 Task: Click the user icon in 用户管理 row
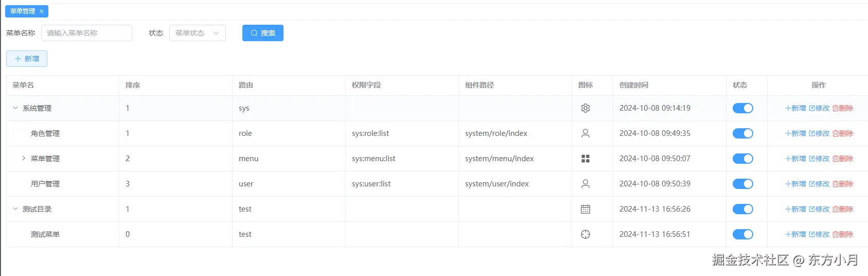(585, 184)
